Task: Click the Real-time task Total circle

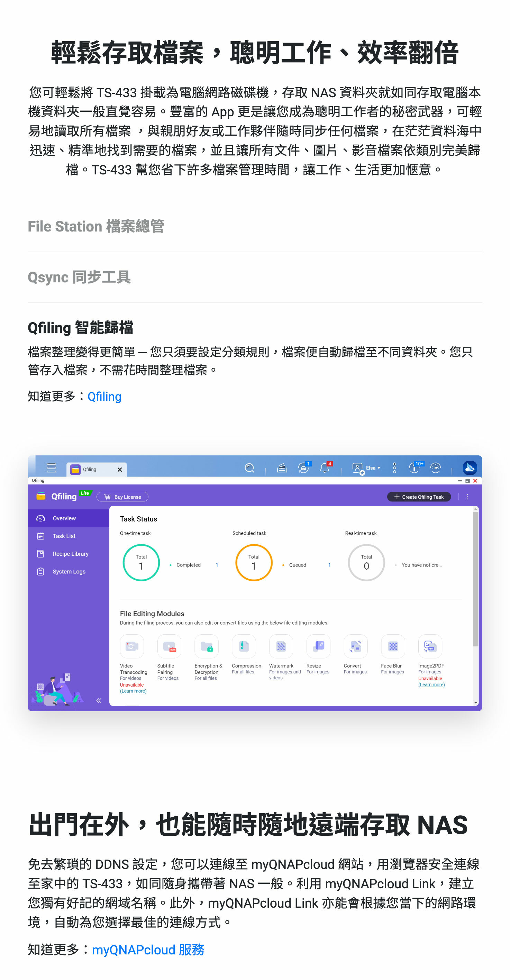Action: (x=366, y=563)
